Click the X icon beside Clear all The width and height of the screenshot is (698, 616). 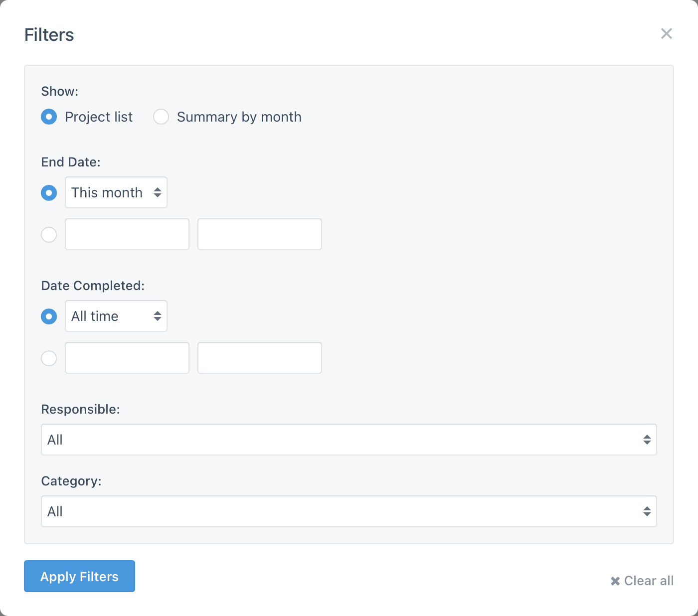615,581
